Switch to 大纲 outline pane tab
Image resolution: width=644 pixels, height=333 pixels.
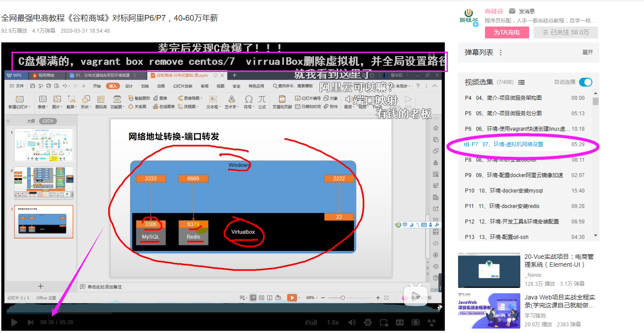(30, 121)
